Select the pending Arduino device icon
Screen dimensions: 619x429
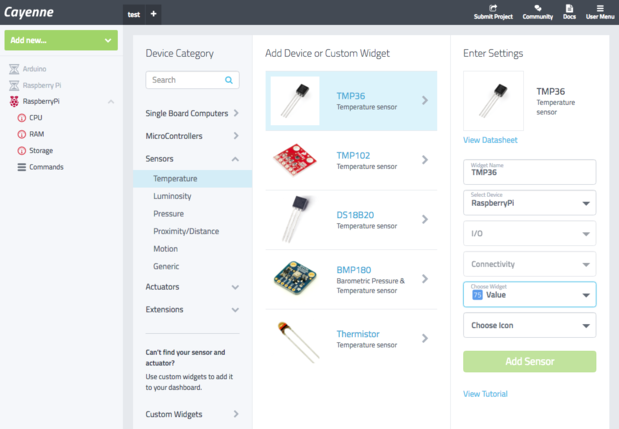coord(14,69)
